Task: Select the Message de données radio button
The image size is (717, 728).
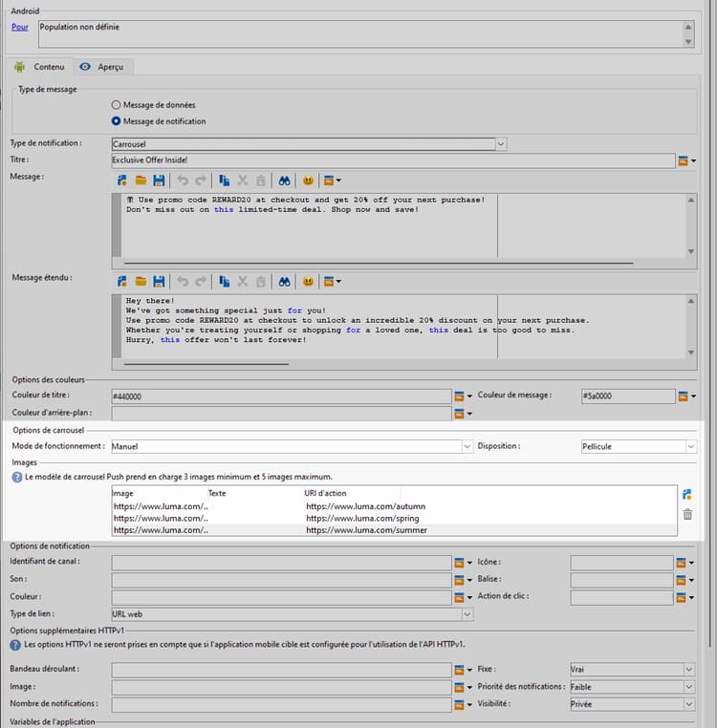Action: 117,104
